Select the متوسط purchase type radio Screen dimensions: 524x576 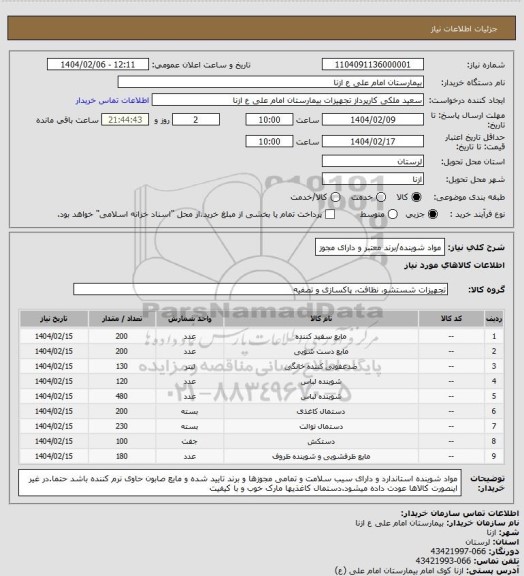tap(393, 214)
